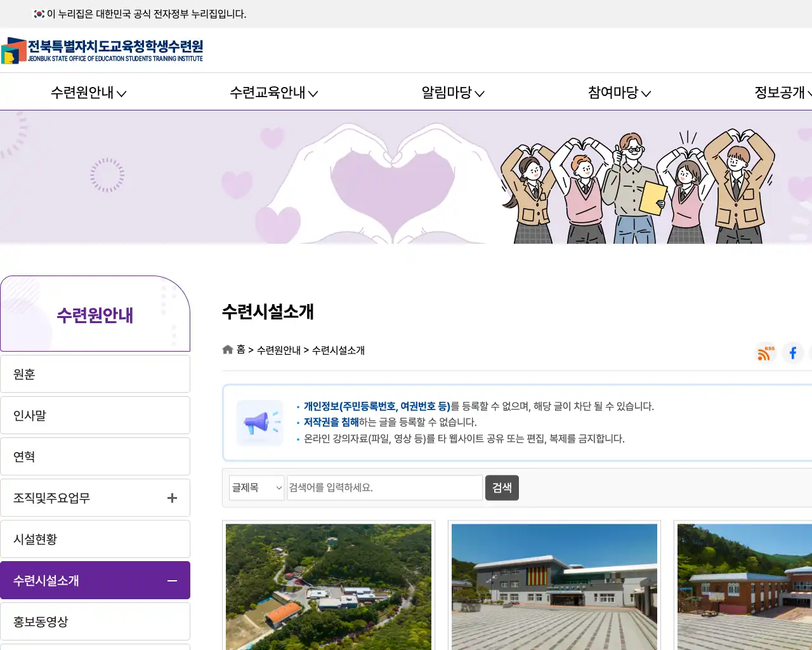Open the aerial view facility photo
This screenshot has height=650, width=812.
point(328,586)
